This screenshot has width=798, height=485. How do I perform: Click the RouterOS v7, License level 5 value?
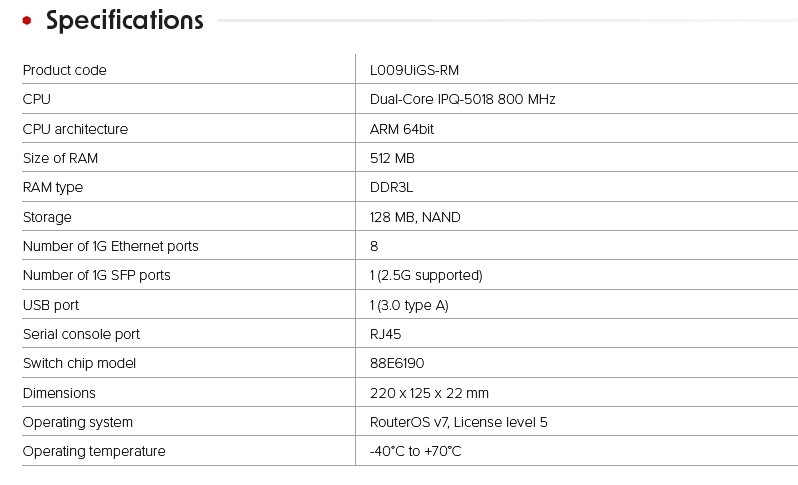(x=458, y=422)
